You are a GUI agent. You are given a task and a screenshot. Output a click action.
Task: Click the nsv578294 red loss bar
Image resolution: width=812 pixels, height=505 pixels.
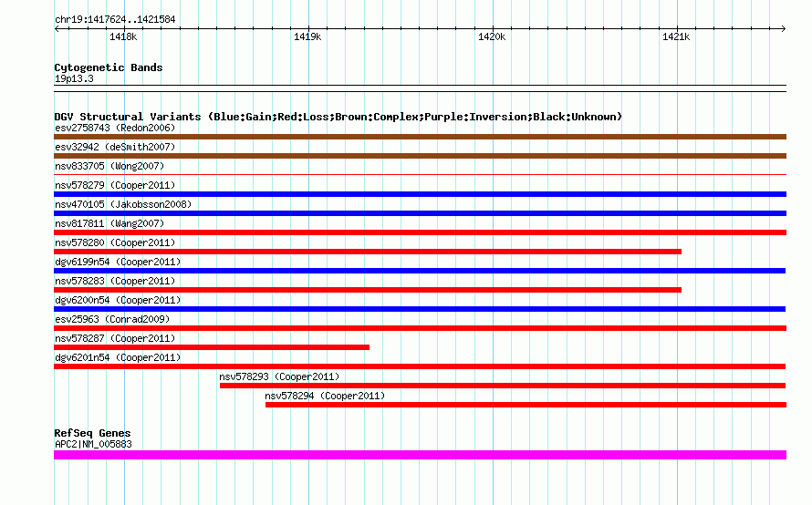click(x=526, y=405)
